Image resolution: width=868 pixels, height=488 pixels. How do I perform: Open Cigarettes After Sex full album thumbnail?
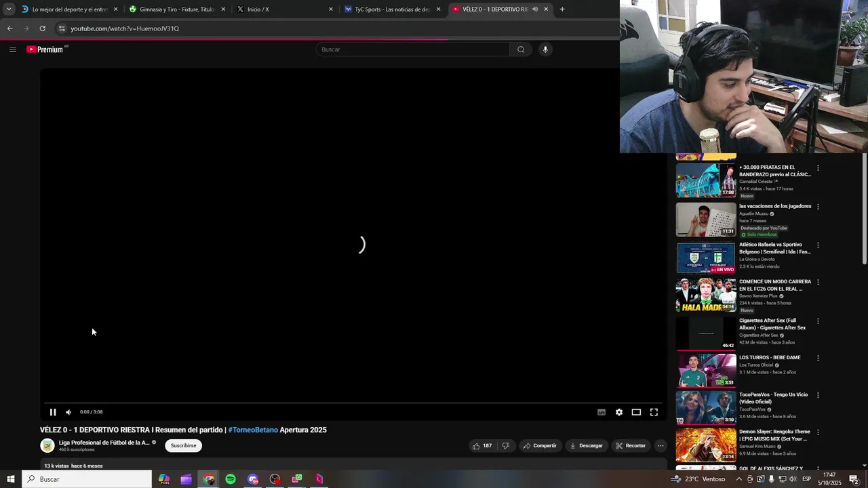pyautogui.click(x=706, y=333)
